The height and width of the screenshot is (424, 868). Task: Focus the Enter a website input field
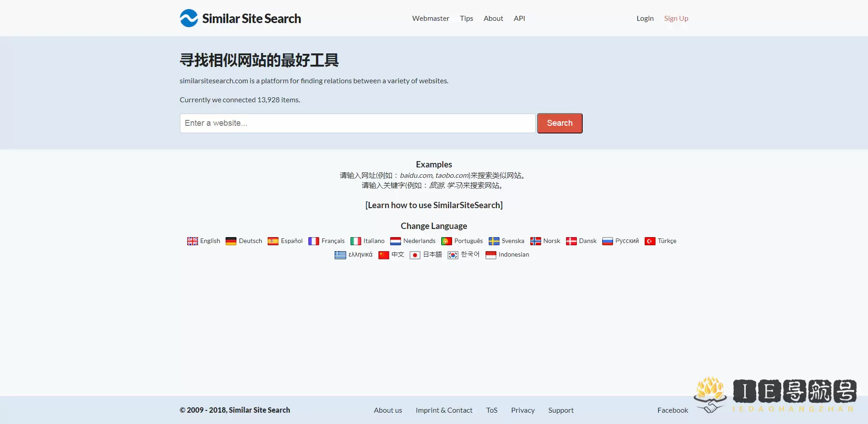(x=357, y=123)
